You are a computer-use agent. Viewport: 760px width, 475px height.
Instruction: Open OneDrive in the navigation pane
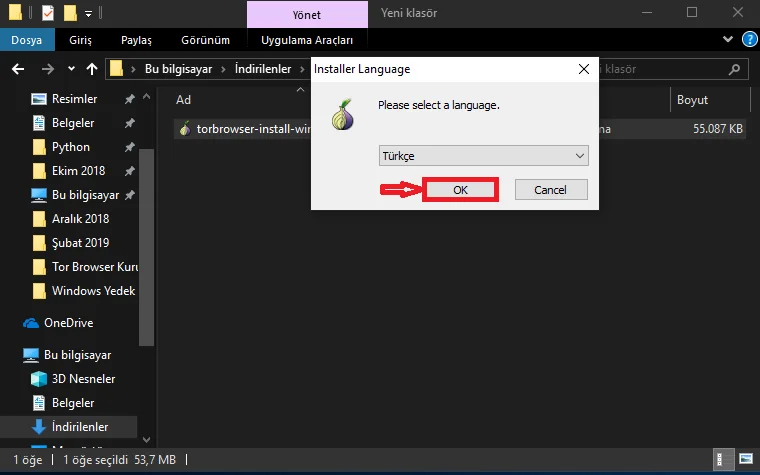click(68, 323)
